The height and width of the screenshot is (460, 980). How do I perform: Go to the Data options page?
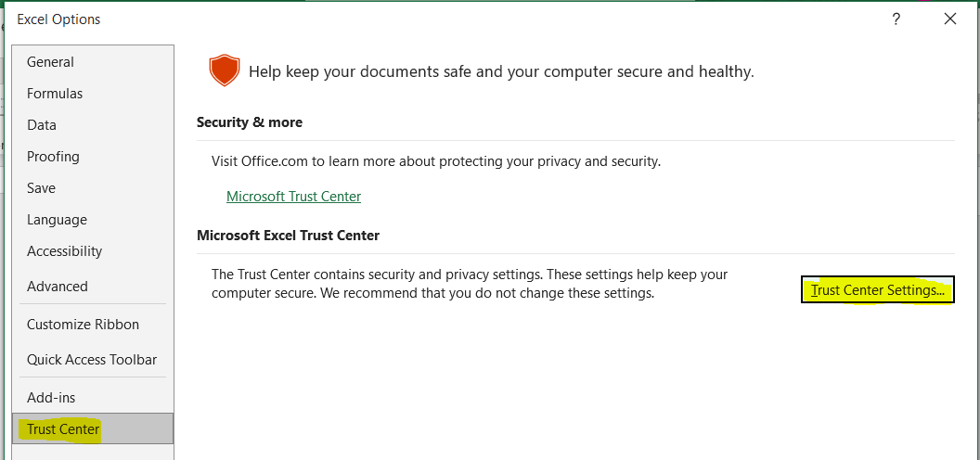42,125
